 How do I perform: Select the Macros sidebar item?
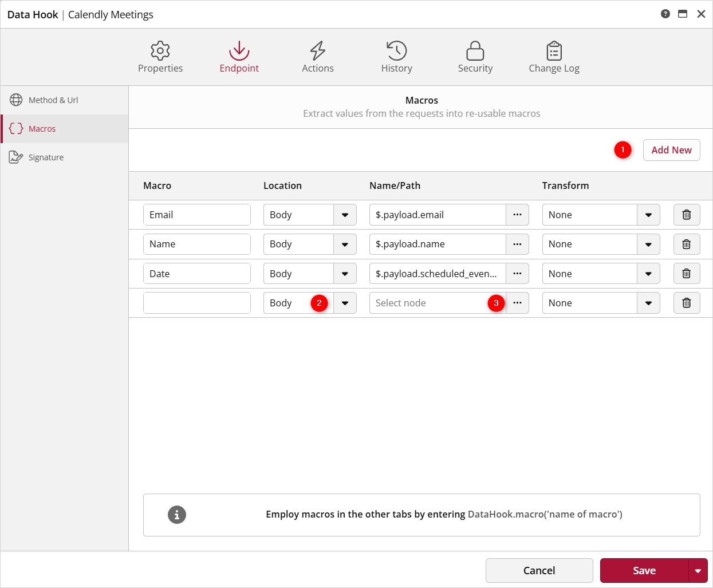pyautogui.click(x=64, y=129)
